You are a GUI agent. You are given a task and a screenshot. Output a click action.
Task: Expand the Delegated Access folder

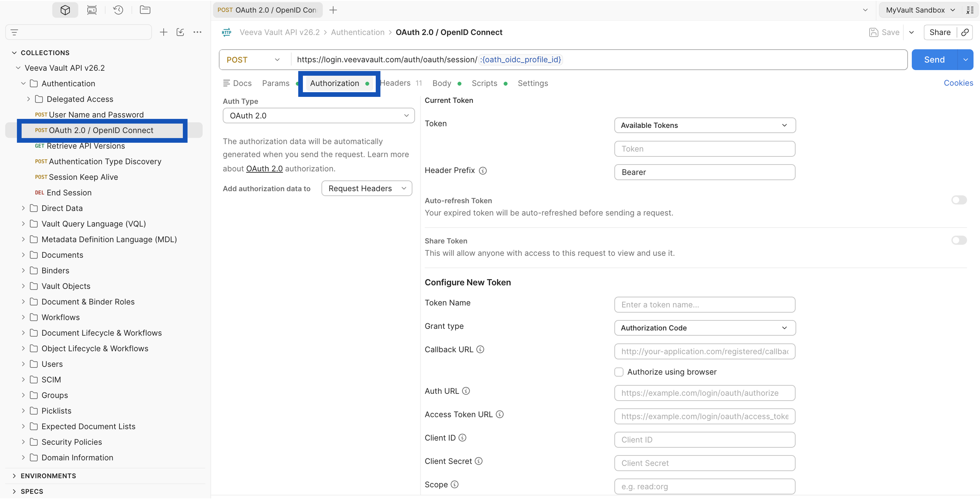28,99
